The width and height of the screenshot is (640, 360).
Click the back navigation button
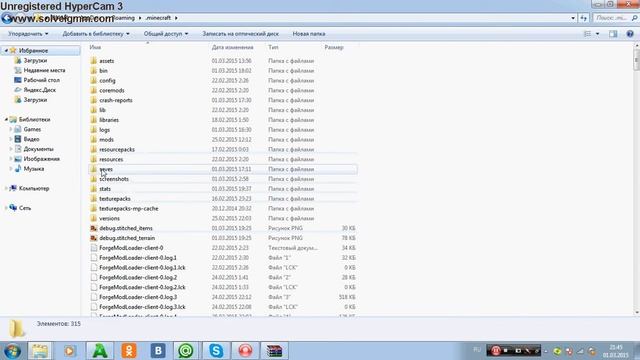tap(7, 18)
